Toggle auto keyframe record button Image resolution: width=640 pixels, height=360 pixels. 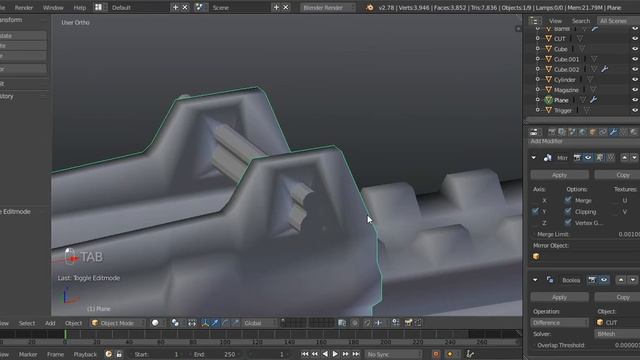(x=436, y=354)
